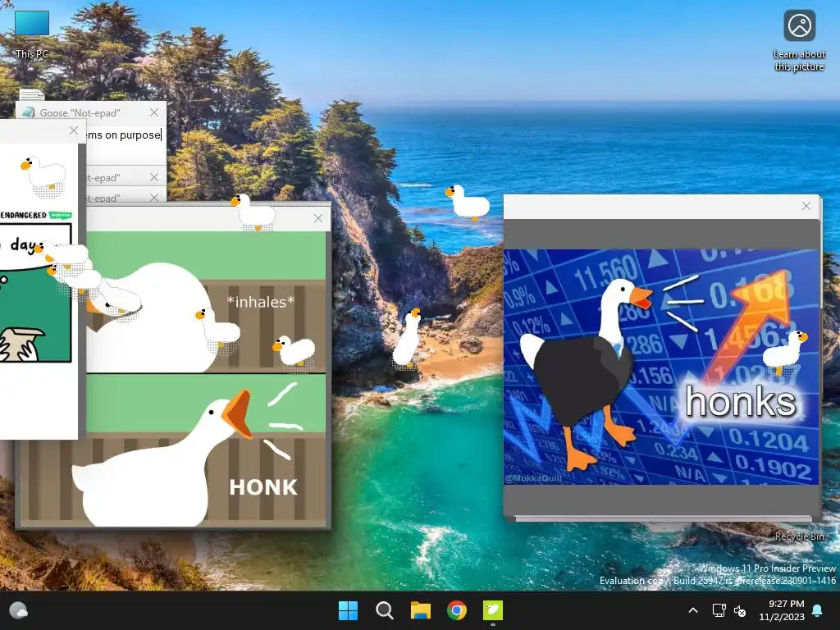
Task: Open the clock showing 9:27 PM
Action: (x=782, y=610)
